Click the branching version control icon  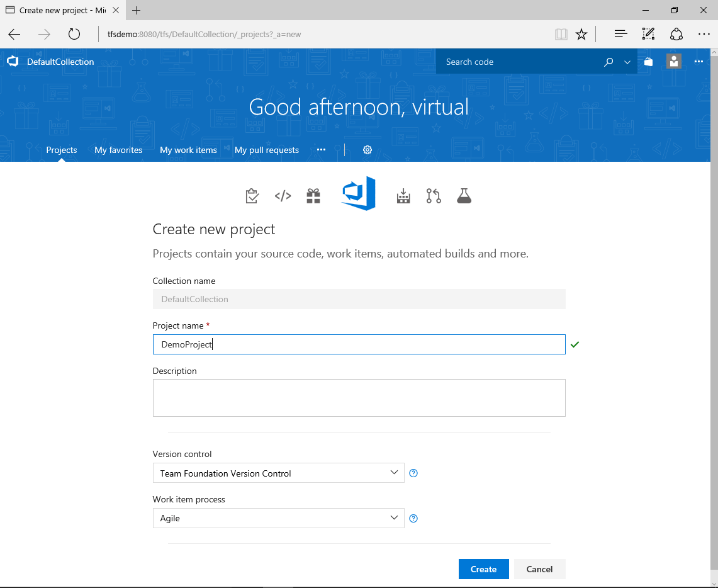click(x=434, y=196)
